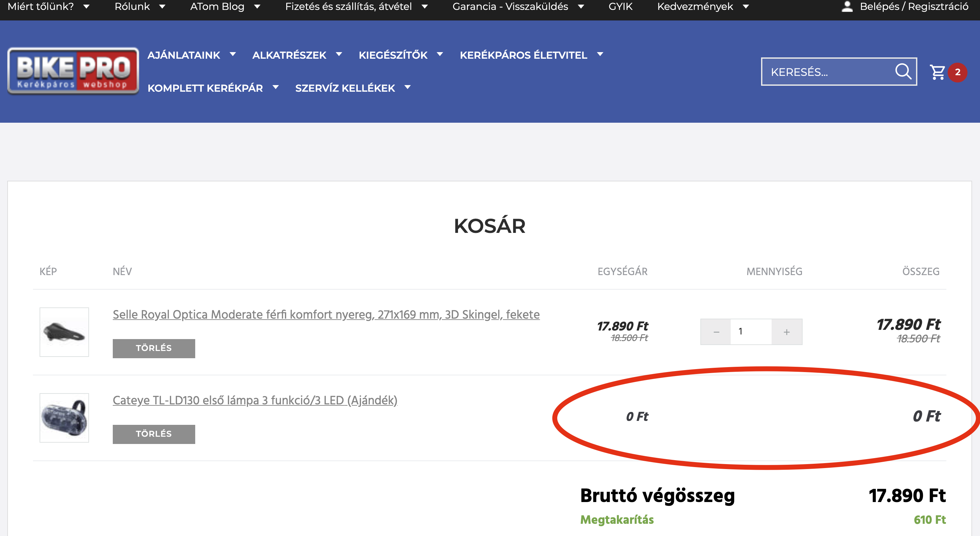The height and width of the screenshot is (536, 980).
Task: Click the ÖSSZEG column header
Action: 921,271
